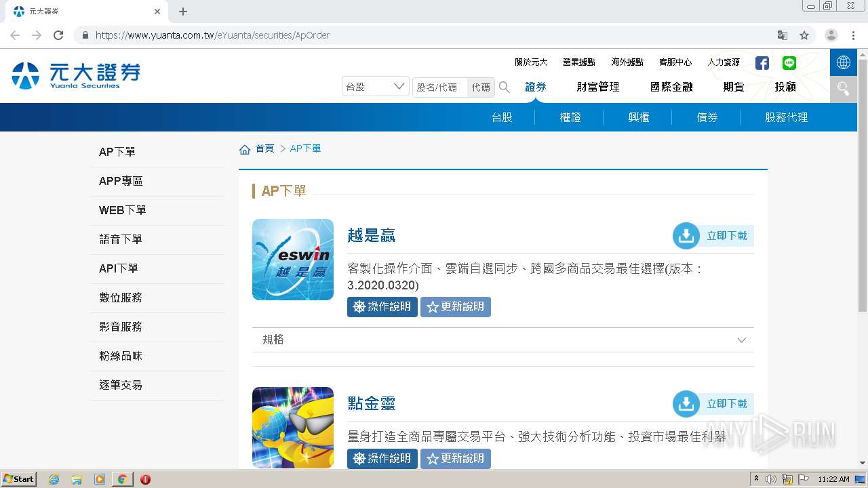
Task: Open the 營業據點 link
Action: click(x=579, y=62)
